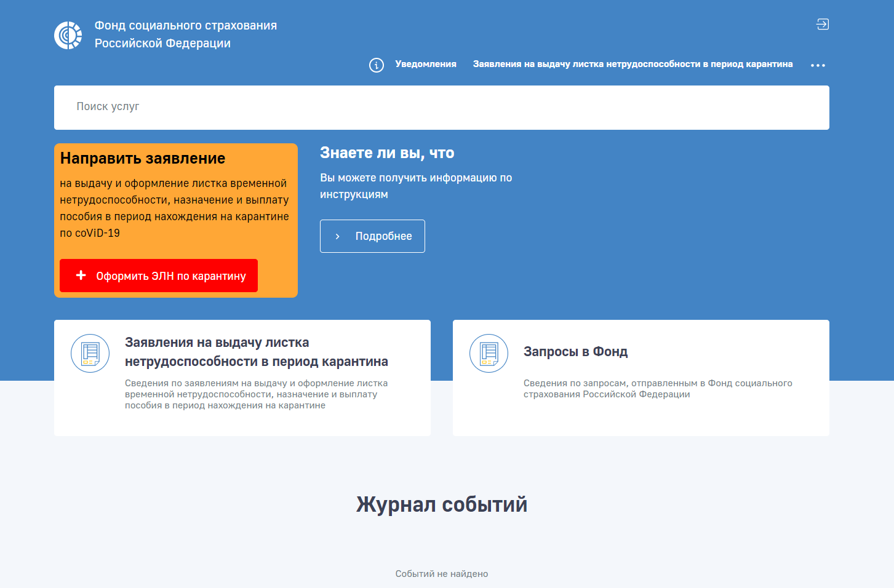Viewport: 894px width, 588px height.
Task: Open Заявления на выдачу листка нетрудоспособности card title
Action: click(x=257, y=352)
